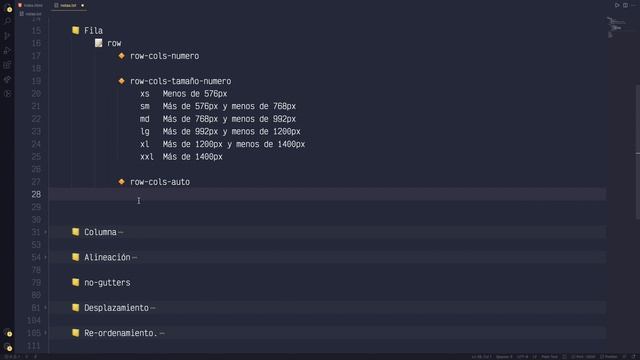This screenshot has width=640, height=360.
Task: Expand the folded section at line 54
Action: [45, 258]
